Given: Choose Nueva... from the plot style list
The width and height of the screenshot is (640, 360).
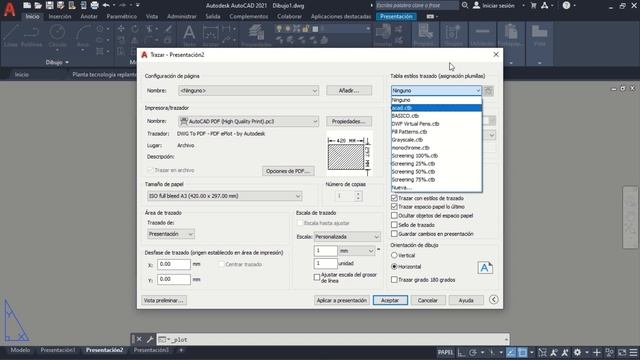Looking at the screenshot, I should (436, 188).
